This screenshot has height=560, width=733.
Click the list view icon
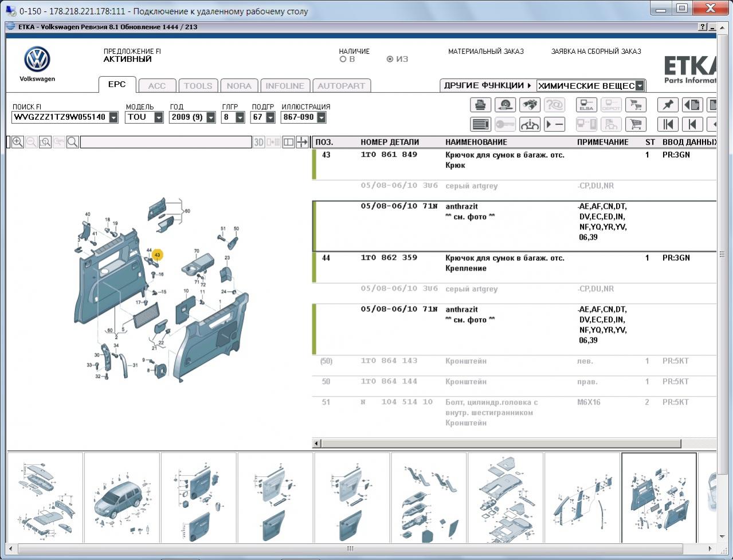coord(480,124)
